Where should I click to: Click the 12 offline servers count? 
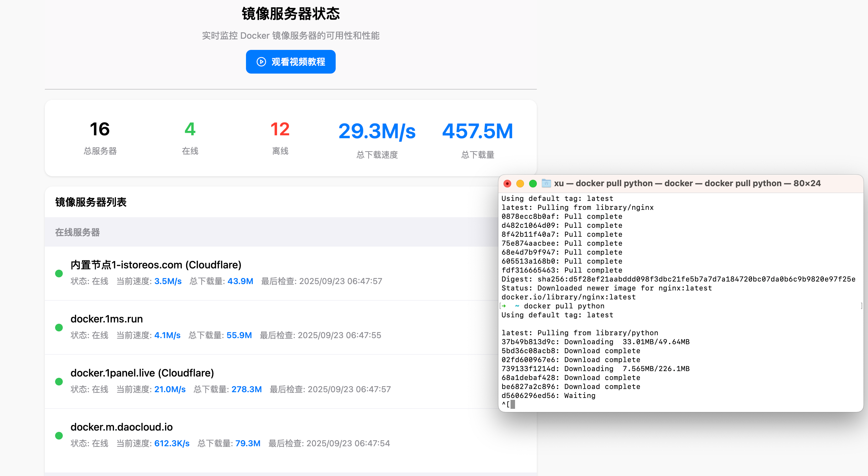280,129
